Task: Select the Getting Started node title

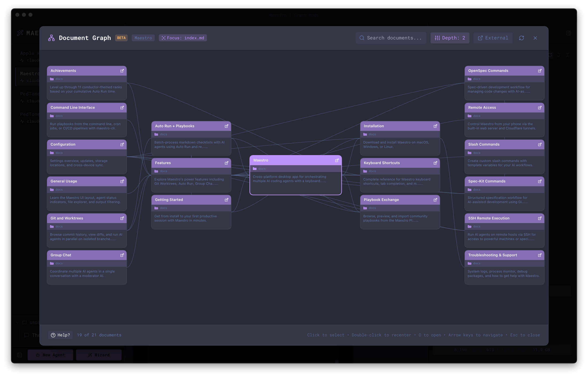Action: tap(169, 200)
